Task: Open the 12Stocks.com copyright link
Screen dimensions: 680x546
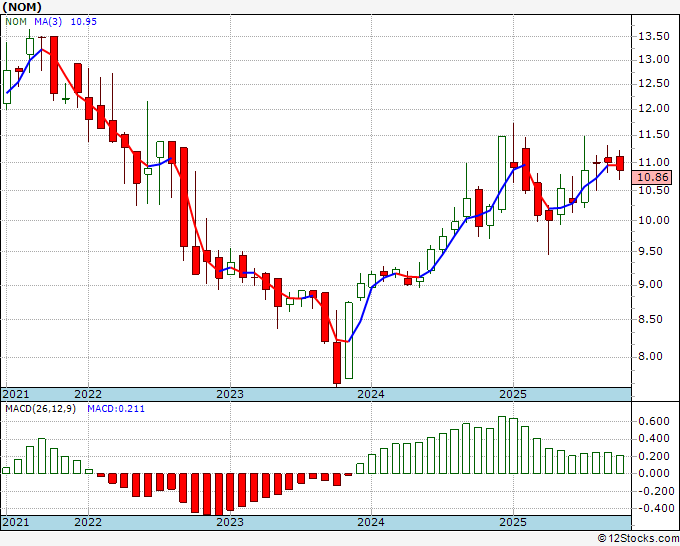Action: 638,539
